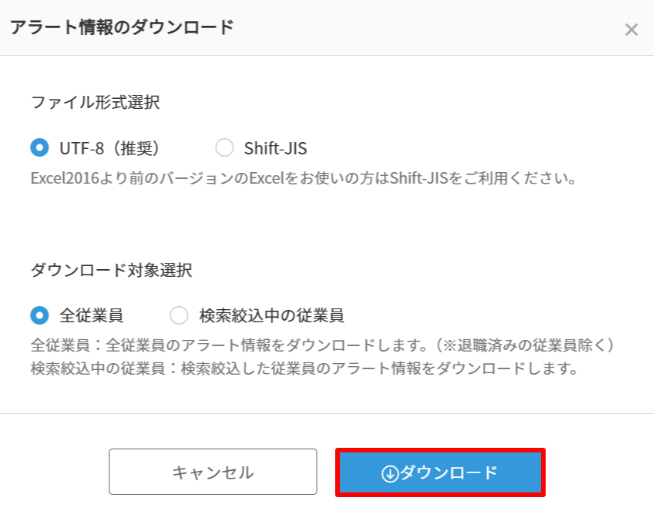Click the アラート情報のダウンロード dialog title
Screen dimensions: 654x526
(x=121, y=28)
